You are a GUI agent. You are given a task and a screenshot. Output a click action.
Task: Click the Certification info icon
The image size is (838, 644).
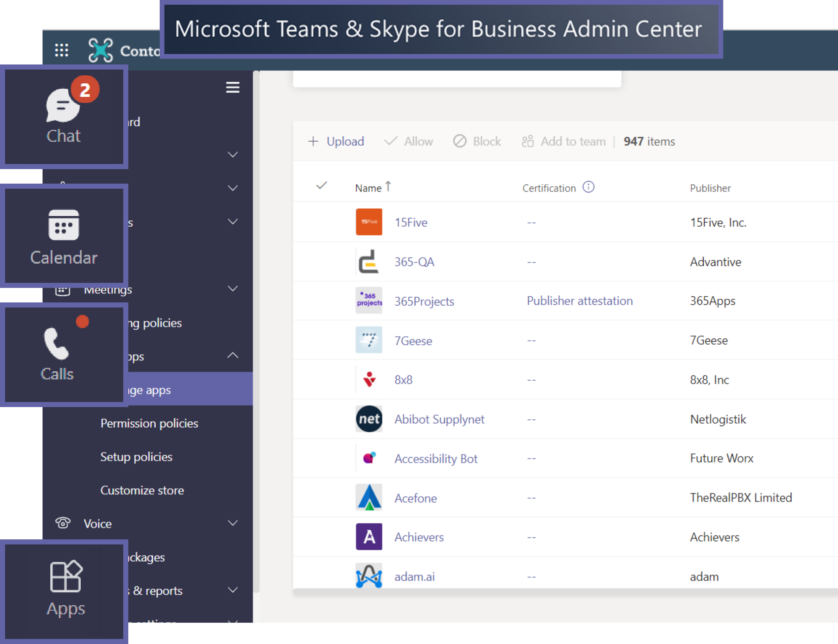[588, 187]
